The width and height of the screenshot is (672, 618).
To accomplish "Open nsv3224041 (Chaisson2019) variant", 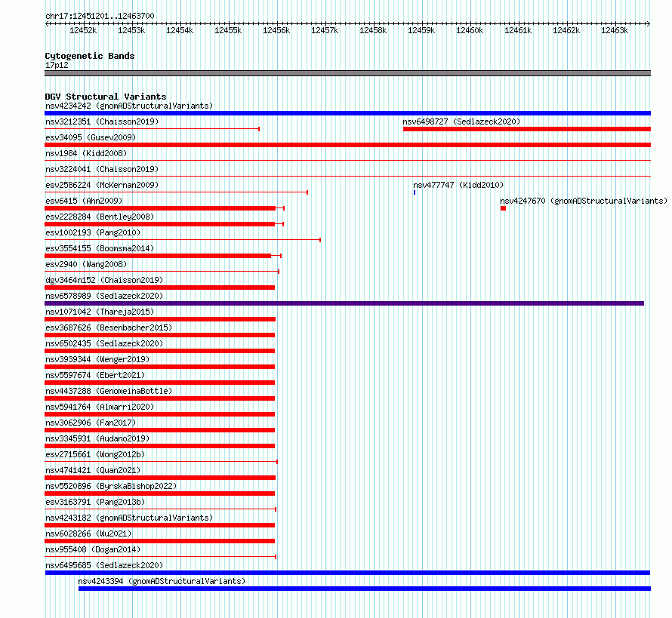I will [x=102, y=169].
